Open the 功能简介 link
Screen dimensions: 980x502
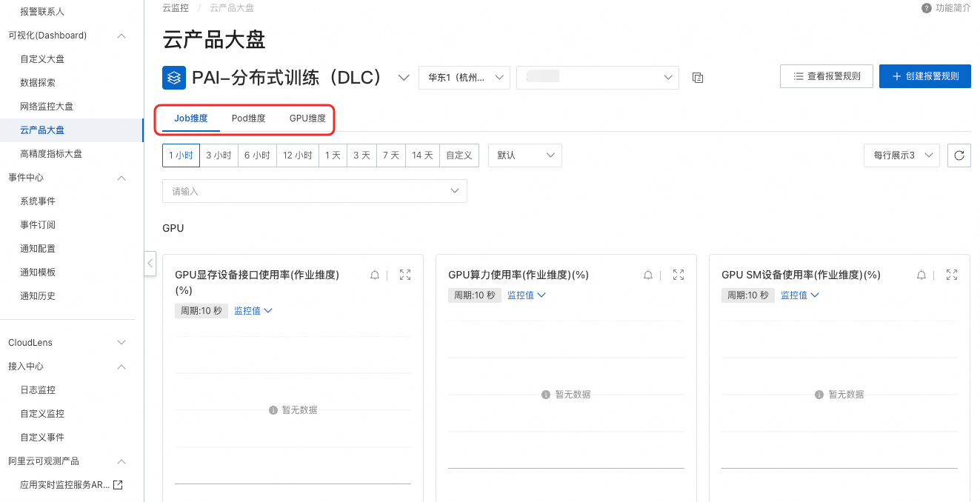tap(953, 8)
